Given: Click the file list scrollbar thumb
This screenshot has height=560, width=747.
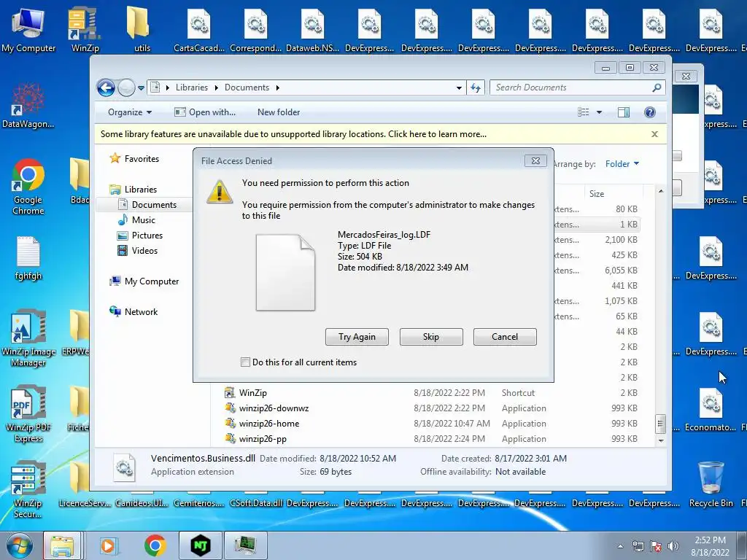Looking at the screenshot, I should coord(661,424).
